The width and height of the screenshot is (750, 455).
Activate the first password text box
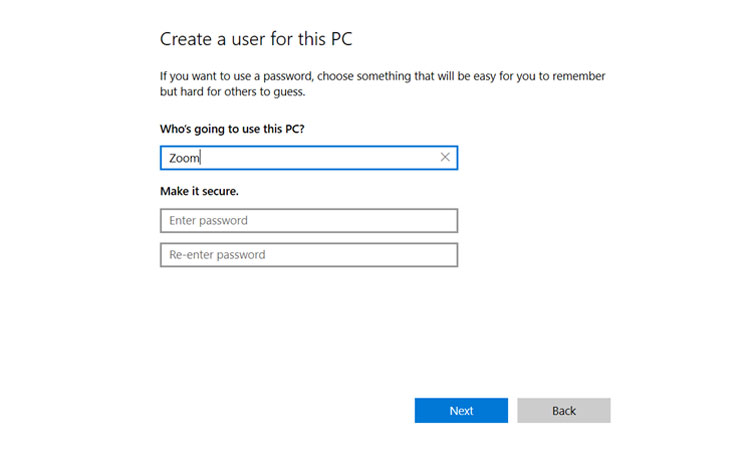pyautogui.click(x=308, y=220)
